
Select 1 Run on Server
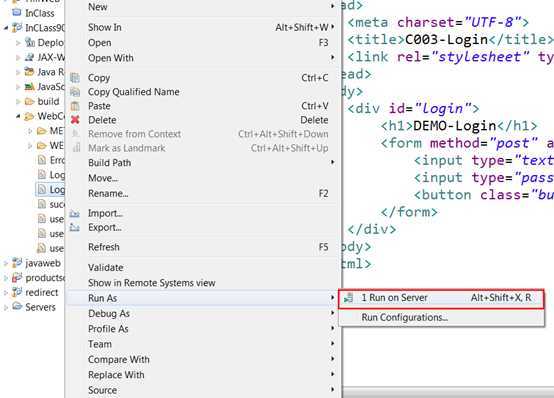tap(441, 298)
